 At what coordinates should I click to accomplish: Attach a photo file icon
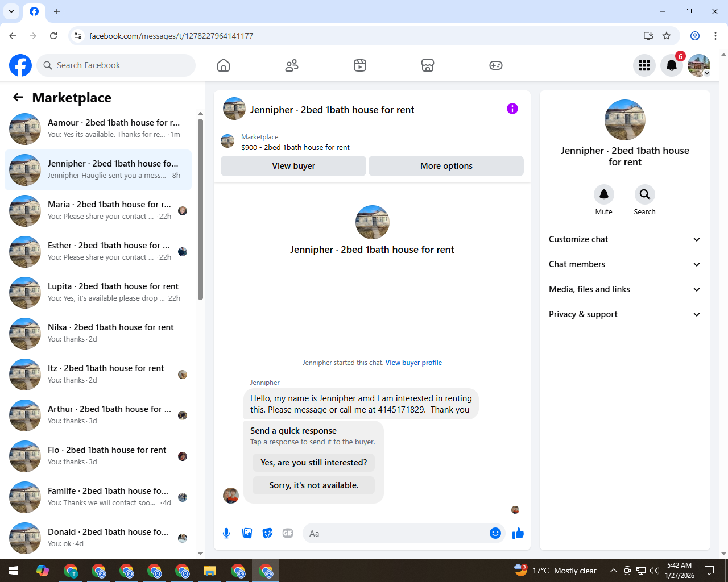(247, 533)
